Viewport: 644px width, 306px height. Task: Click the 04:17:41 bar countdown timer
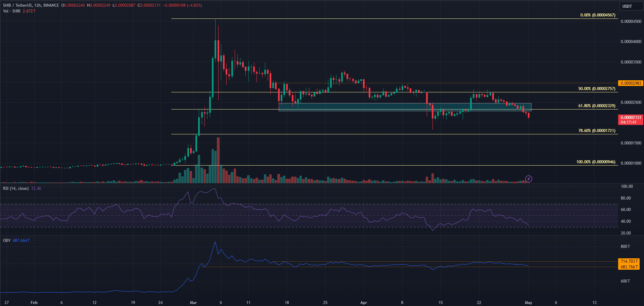[629, 122]
